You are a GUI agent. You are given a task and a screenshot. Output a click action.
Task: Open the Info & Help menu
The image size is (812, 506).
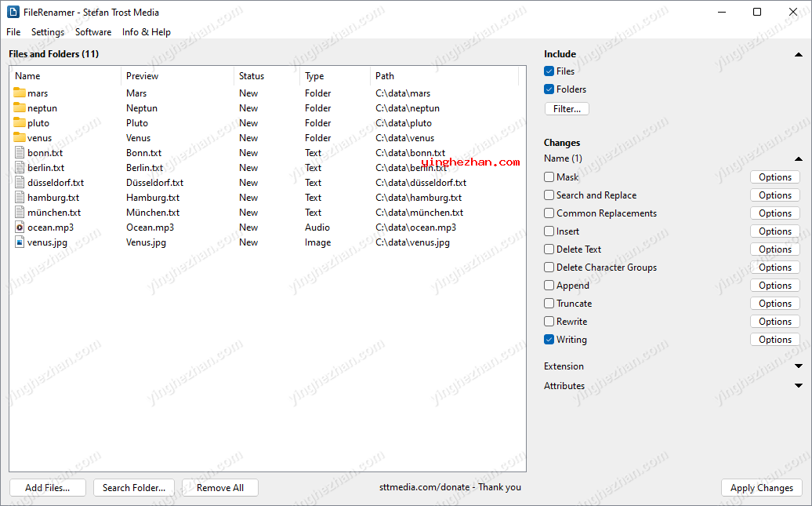point(146,32)
